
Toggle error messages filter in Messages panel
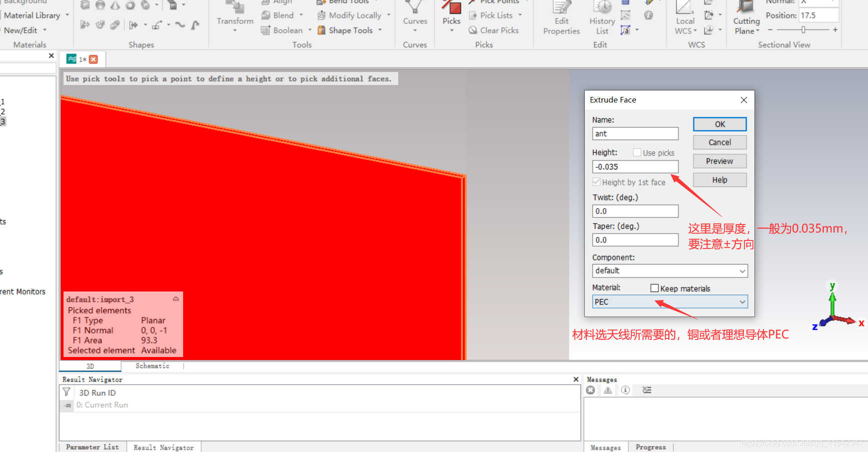point(591,390)
